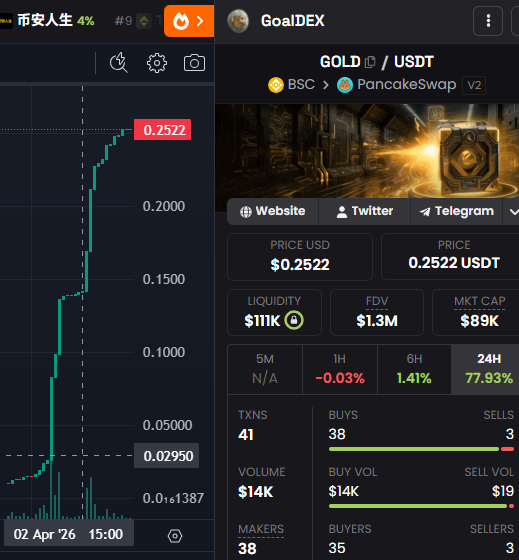Click the BSC chain link text

[301, 85]
